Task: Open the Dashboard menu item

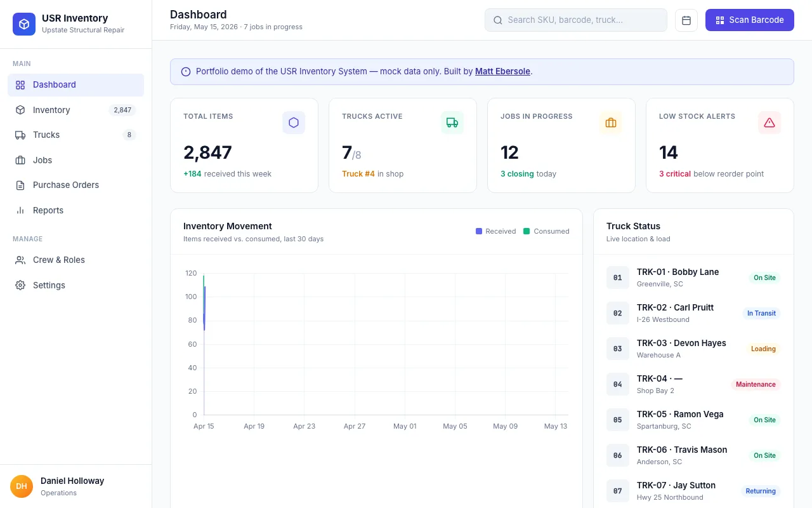Action: 76,85
